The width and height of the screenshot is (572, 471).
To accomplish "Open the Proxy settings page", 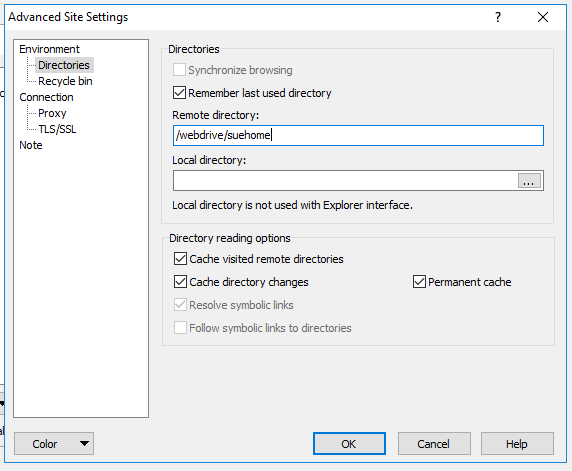I will click(52, 113).
